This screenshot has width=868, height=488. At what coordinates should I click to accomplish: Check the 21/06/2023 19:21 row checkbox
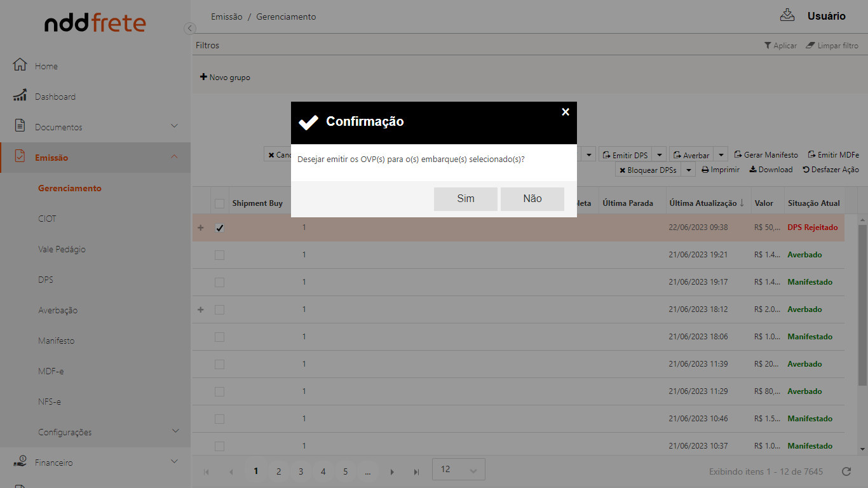(219, 255)
